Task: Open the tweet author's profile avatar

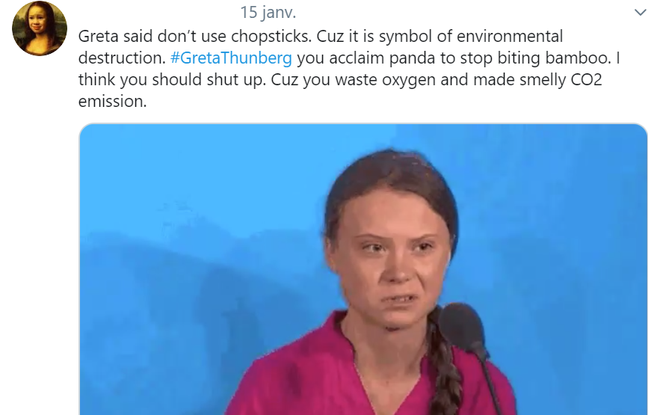Action: (39, 28)
